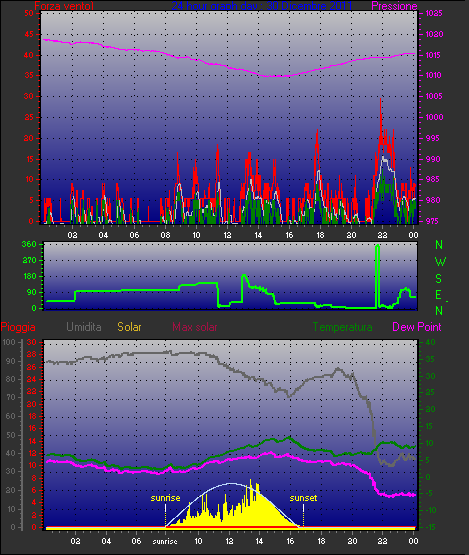469x555 pixels.
Task: Click the green Temperatura legend label
Action: click(x=342, y=327)
